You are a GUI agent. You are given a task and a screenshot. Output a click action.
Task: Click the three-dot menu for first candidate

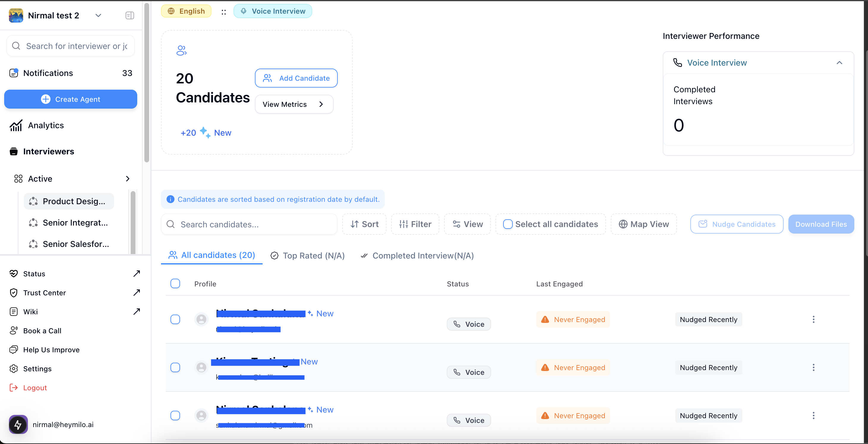[x=813, y=319]
